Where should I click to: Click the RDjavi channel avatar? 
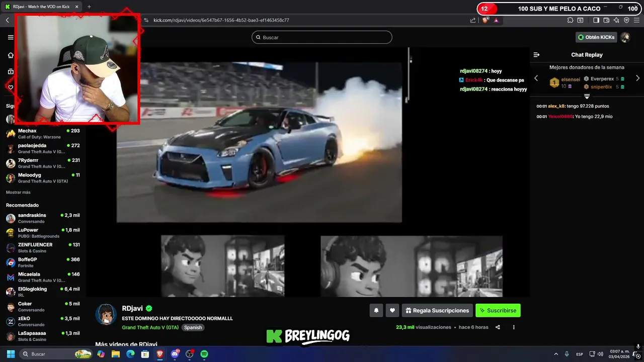106,314
